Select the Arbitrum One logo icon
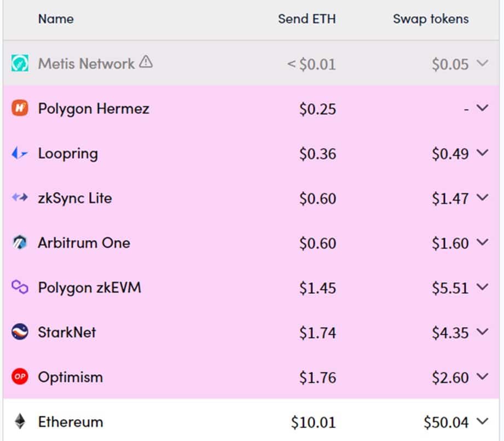The width and height of the screenshot is (504, 441). [20, 242]
